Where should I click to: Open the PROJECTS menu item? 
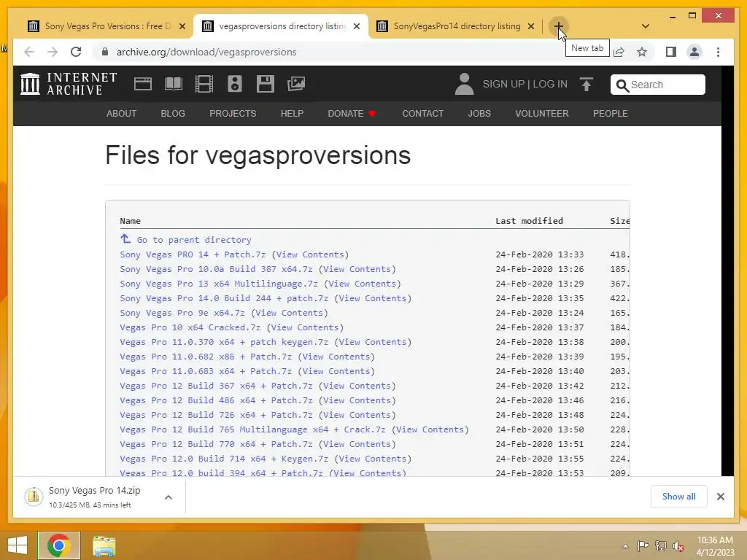[x=233, y=113]
